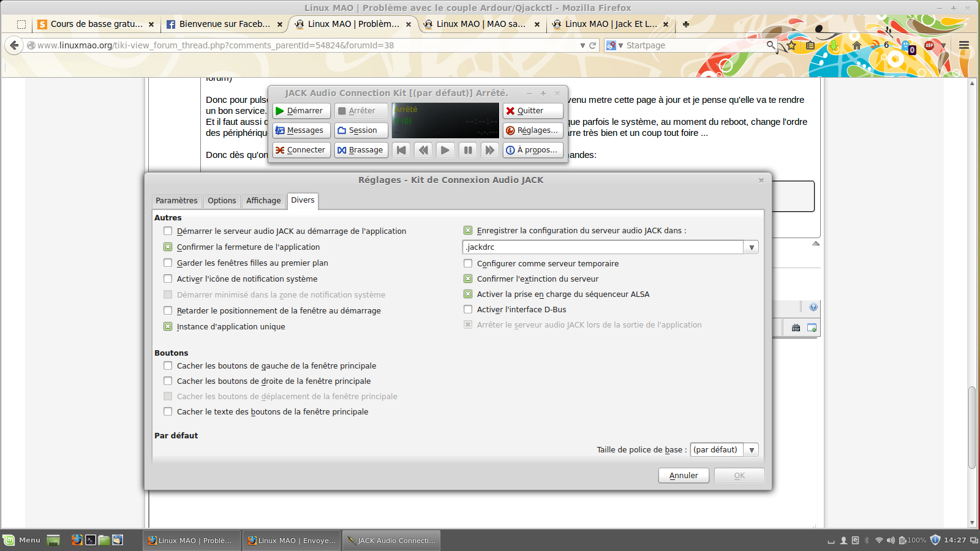Open the URL history dropdown arrow
This screenshot has width=980, height=551.
[x=582, y=45]
